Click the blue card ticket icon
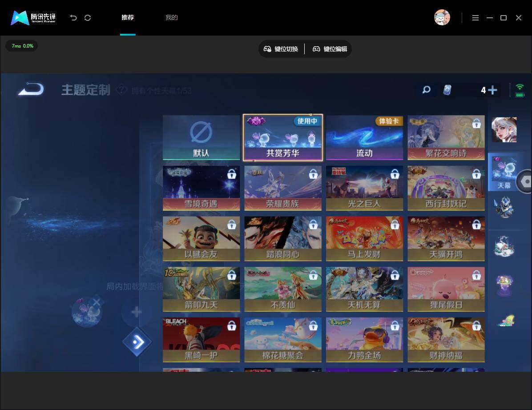Image resolution: width=532 pixels, height=410 pixels. pyautogui.click(x=447, y=90)
